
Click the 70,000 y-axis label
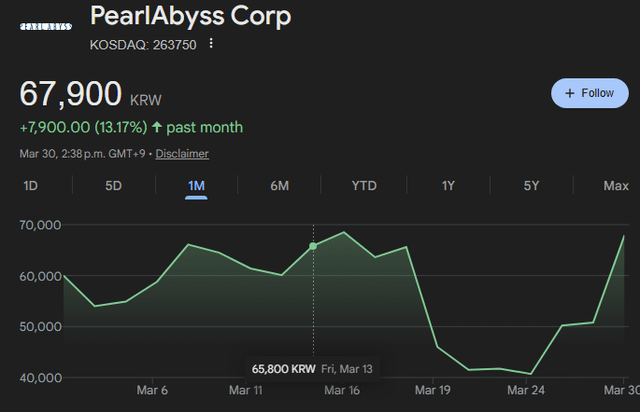tap(40, 225)
